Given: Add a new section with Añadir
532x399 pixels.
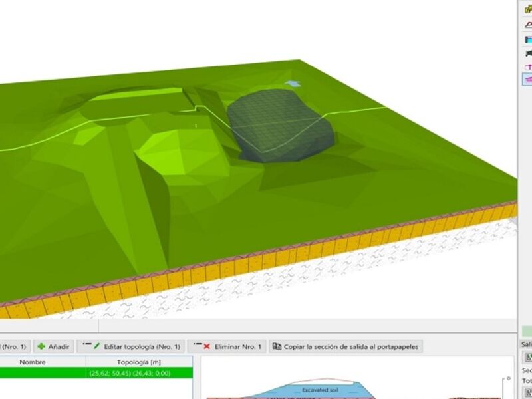Looking at the screenshot, I should pyautogui.click(x=54, y=346).
